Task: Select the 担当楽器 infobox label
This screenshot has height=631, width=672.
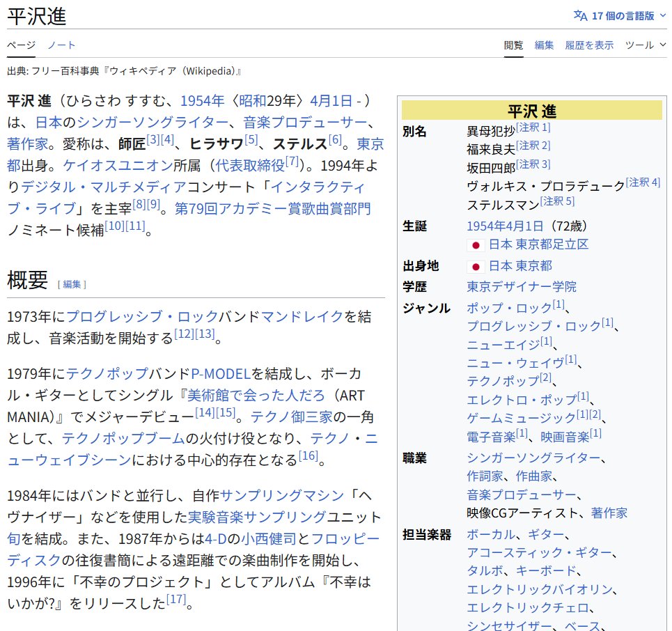Action: pos(427,534)
